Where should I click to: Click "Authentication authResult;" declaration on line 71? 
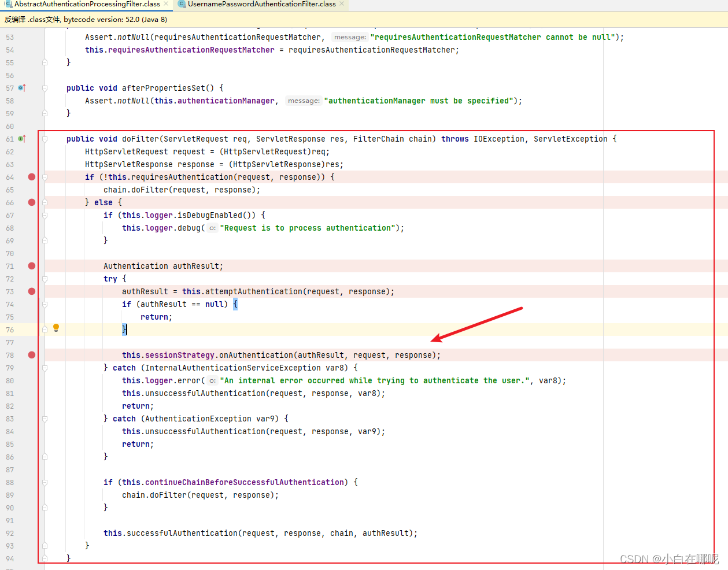pos(163,266)
